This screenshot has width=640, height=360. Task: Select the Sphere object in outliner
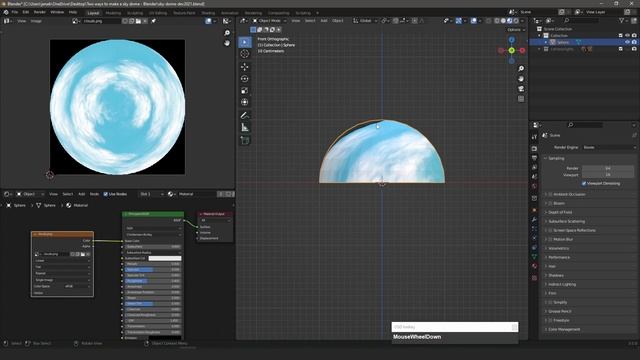(x=563, y=42)
